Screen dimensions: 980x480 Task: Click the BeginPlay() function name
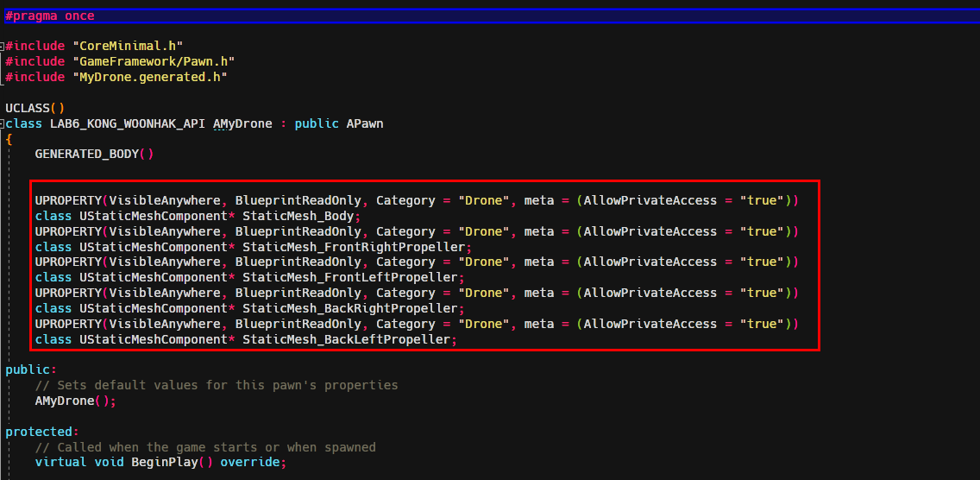[172, 463]
